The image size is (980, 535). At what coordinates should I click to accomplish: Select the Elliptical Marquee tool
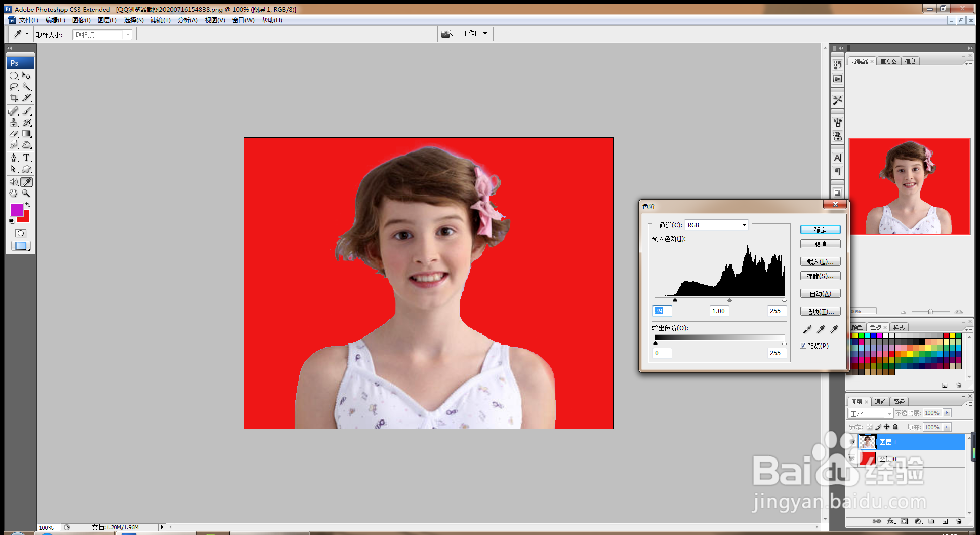14,75
